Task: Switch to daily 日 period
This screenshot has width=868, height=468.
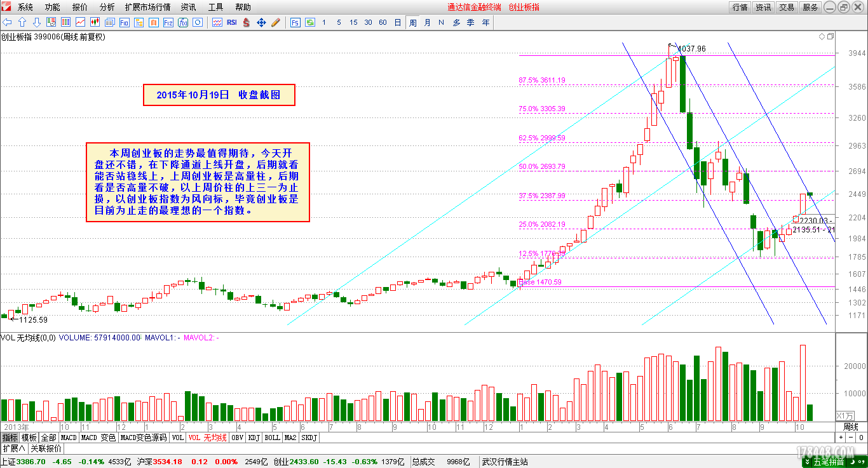Action: (x=398, y=22)
